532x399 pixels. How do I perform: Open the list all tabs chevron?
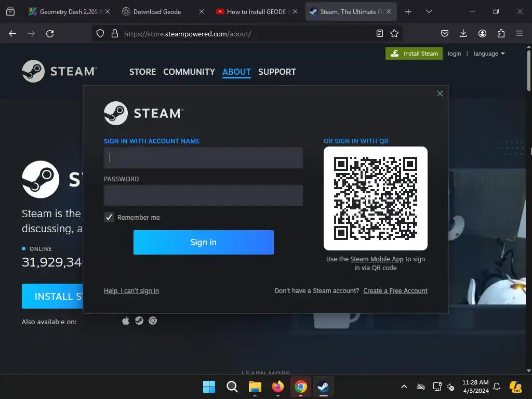429,12
